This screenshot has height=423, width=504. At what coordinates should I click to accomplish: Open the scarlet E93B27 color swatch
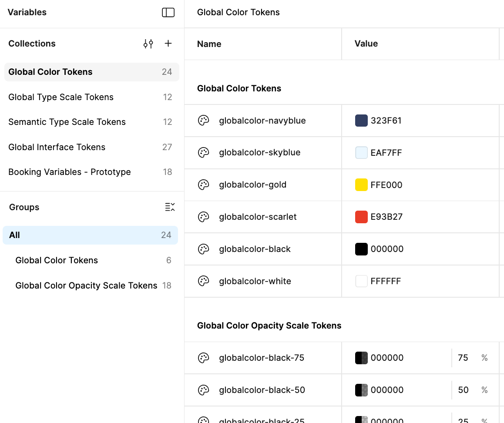361,217
